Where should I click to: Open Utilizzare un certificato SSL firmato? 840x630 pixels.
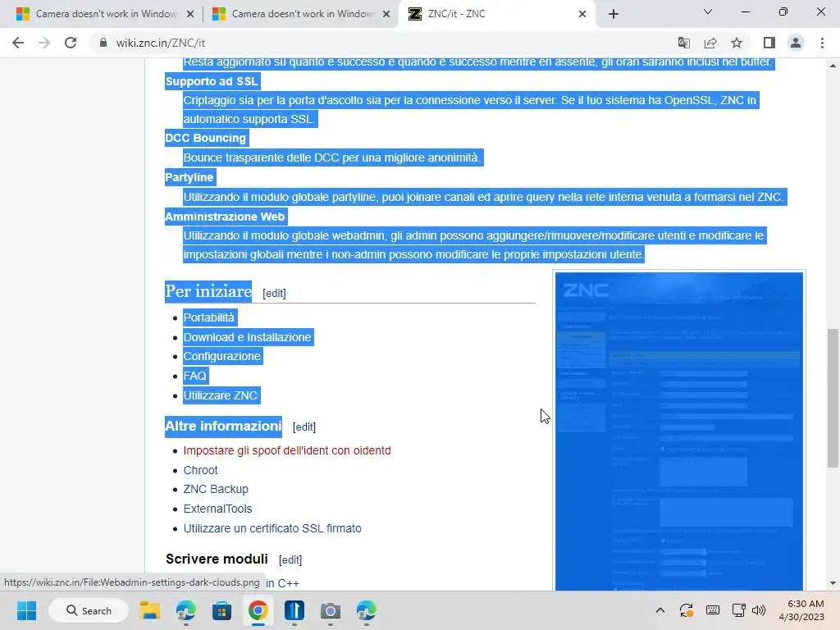coord(272,528)
